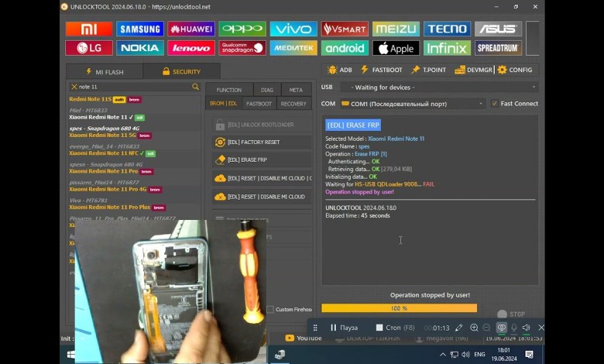This screenshot has width=604, height=364.
Task: Enable the Custom Firehose checkbox
Action: point(270,309)
